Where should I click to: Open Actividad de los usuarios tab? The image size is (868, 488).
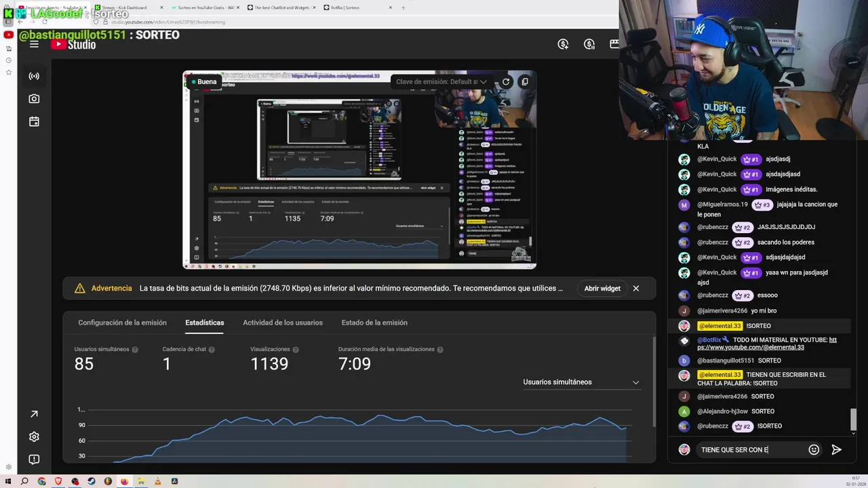pyautogui.click(x=283, y=323)
